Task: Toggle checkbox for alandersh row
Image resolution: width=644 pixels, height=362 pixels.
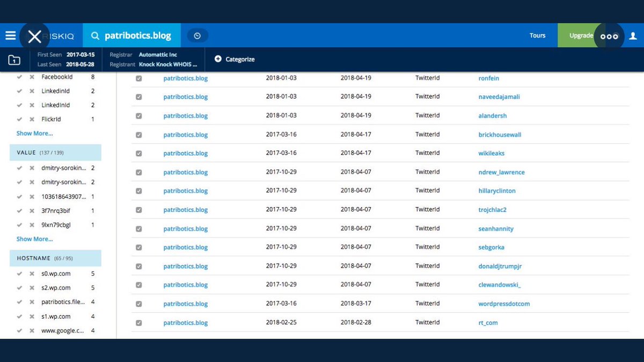Action: point(138,116)
